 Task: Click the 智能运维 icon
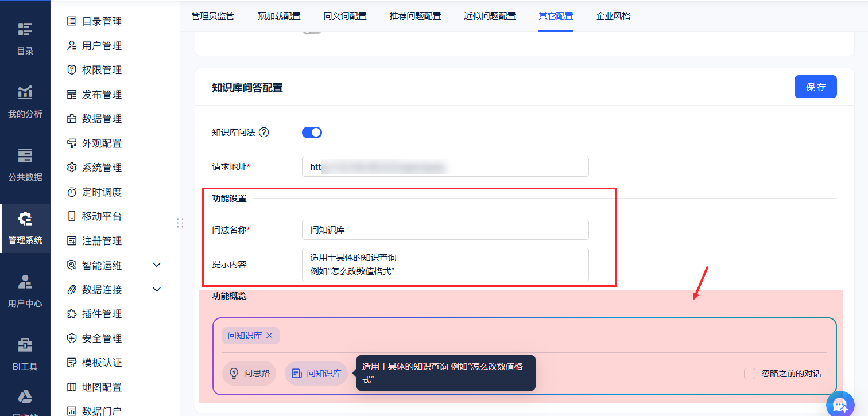click(x=72, y=265)
